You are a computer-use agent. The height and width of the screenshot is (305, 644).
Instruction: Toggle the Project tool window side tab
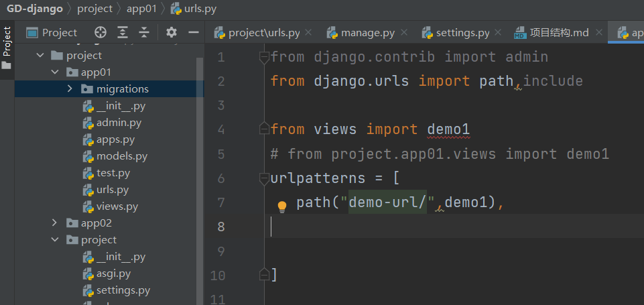7,42
